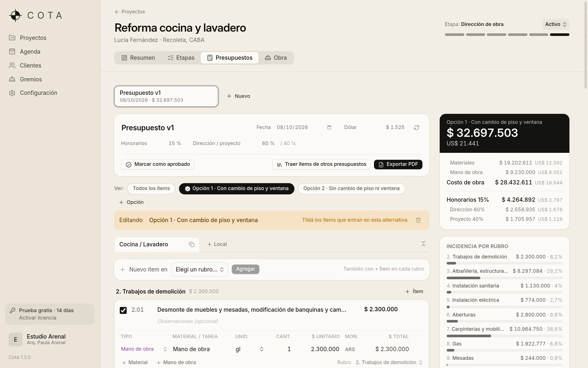Delete Opción 1 with trash icon
This screenshot has height=368, width=588.
pos(418,220)
